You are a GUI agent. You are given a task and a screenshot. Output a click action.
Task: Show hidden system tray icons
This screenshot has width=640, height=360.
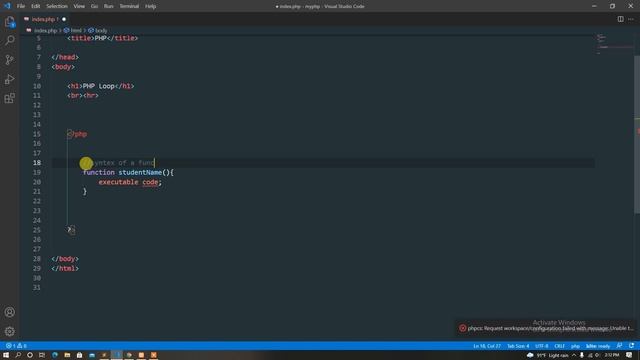tap(574, 355)
